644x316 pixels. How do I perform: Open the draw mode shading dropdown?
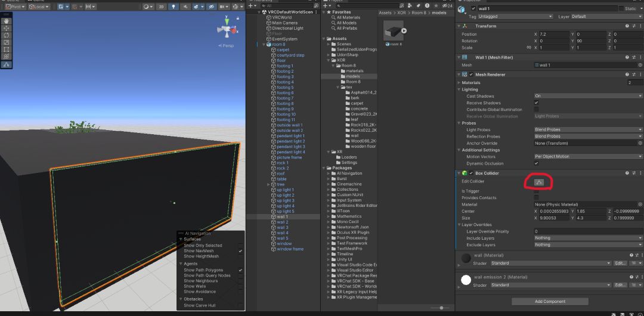[x=147, y=7]
